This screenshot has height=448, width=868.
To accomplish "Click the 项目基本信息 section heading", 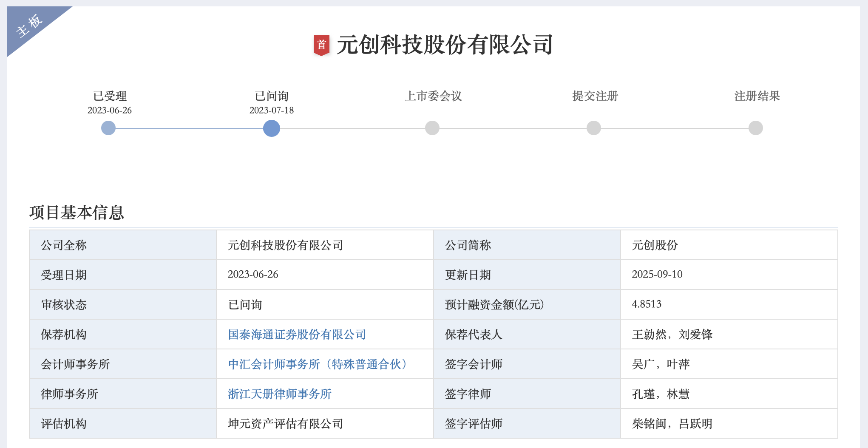I will tap(77, 213).
